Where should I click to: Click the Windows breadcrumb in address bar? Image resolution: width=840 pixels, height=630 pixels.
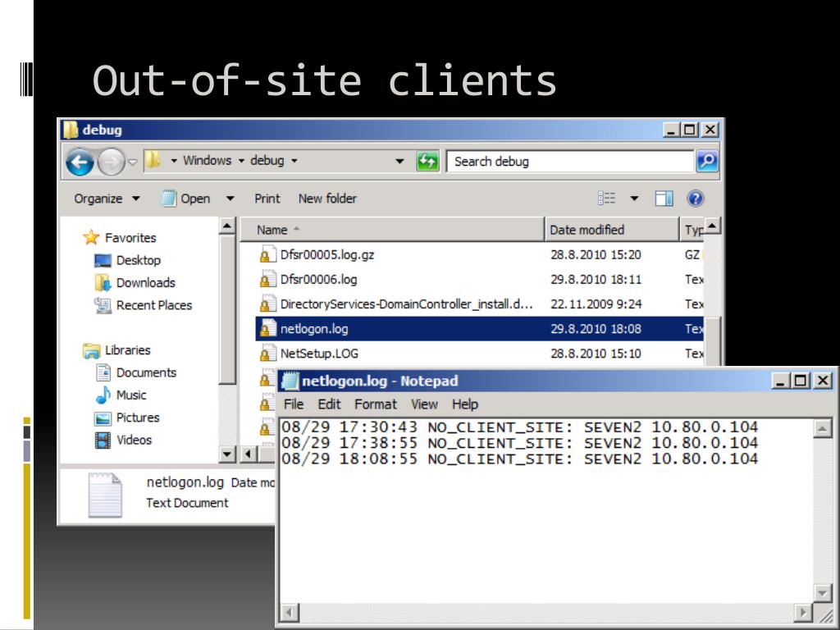[x=208, y=161]
